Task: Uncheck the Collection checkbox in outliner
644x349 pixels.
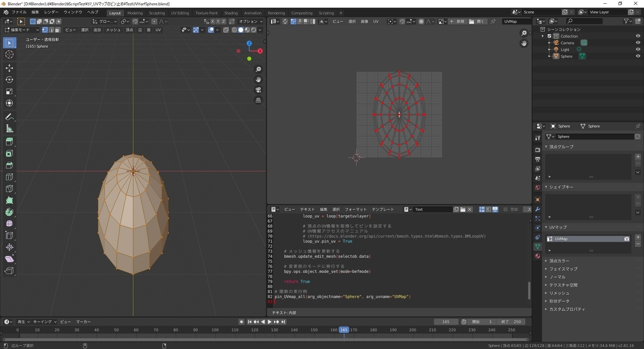Action: pyautogui.click(x=550, y=36)
